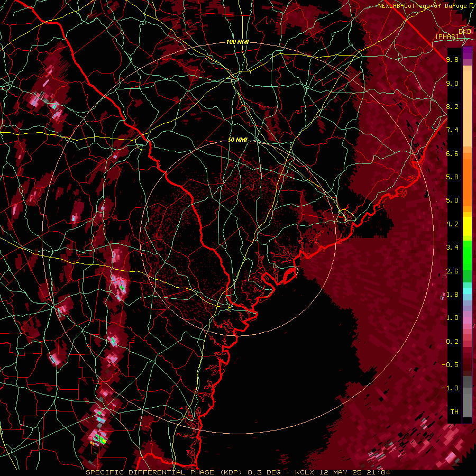Click the -1.3 value on the color scale
The height and width of the screenshot is (476, 476).
pyautogui.click(x=450, y=388)
